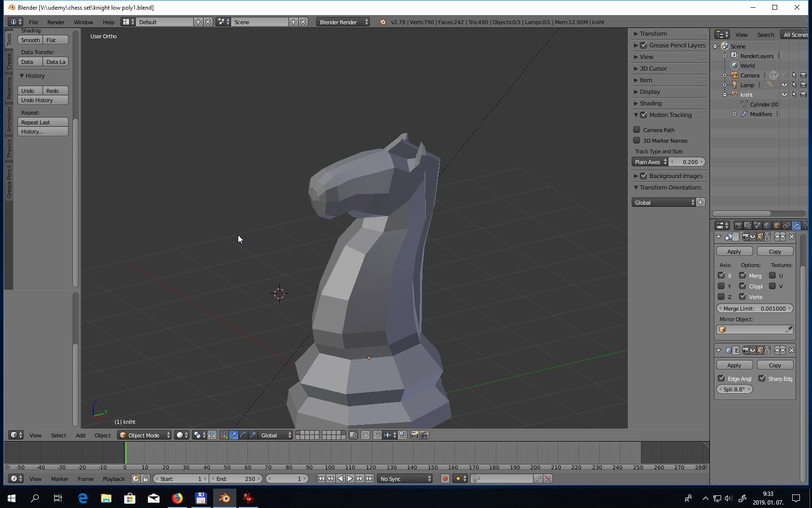Click the OpenGL render animation clapper icon
The height and width of the screenshot is (508, 812).
pos(424,435)
